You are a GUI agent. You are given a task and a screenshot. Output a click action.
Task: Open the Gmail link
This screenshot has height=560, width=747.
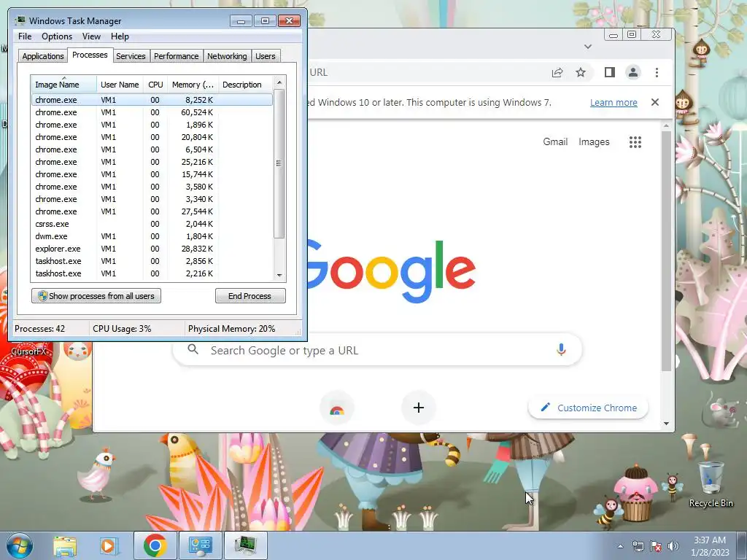pyautogui.click(x=555, y=142)
